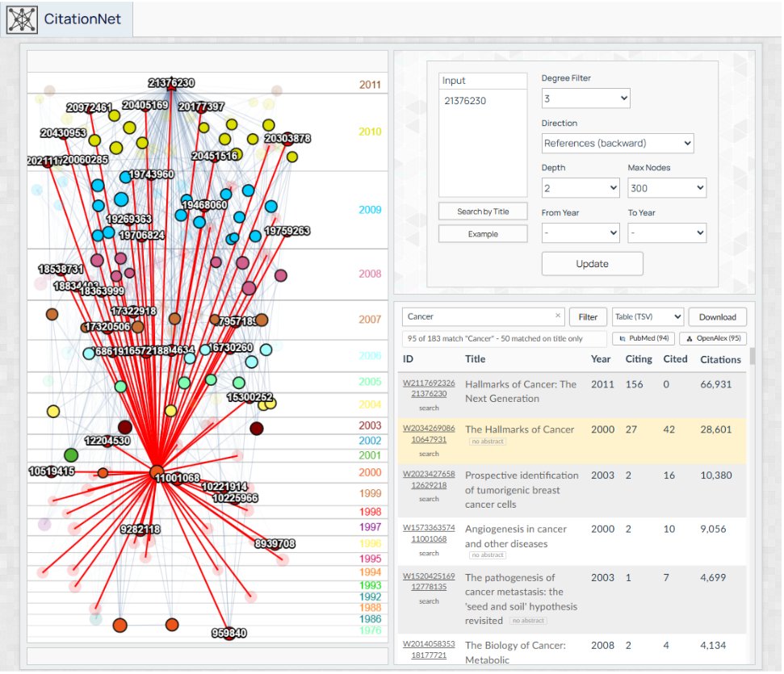Image resolution: width=784 pixels, height=674 pixels.
Task: Select node labeled 17320506
Action: [x=107, y=326]
